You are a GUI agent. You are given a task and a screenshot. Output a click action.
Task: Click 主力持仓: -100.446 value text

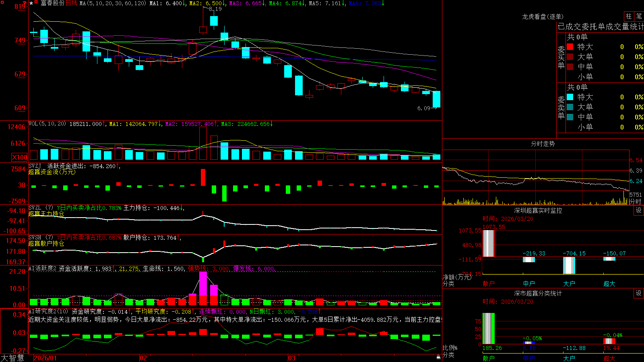(154, 208)
